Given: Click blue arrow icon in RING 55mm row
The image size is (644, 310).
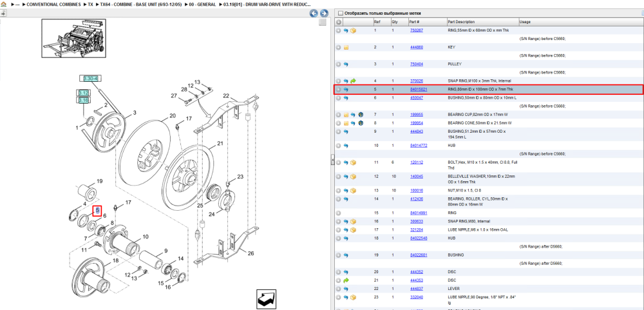Looking at the screenshot, I should click(x=346, y=30).
